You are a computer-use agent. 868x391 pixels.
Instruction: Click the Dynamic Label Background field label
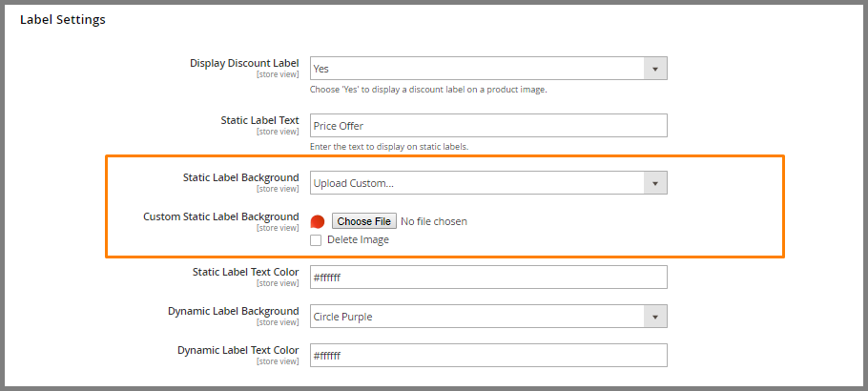[233, 311]
